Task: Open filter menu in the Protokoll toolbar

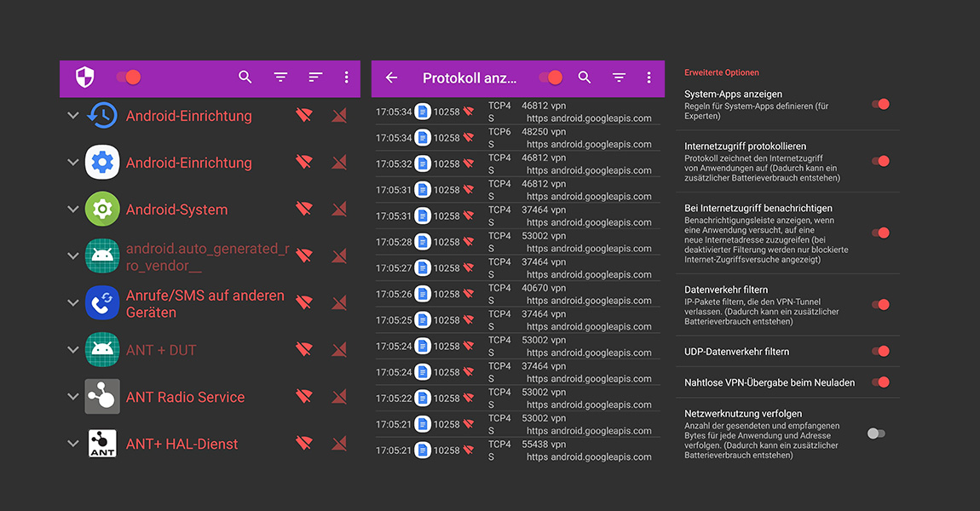Action: [x=619, y=78]
